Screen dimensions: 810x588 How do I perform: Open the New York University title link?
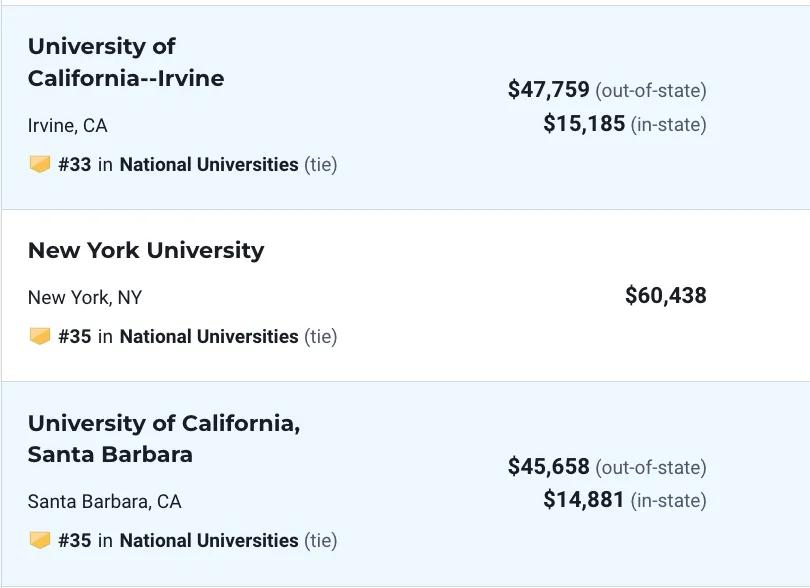pyautogui.click(x=146, y=251)
